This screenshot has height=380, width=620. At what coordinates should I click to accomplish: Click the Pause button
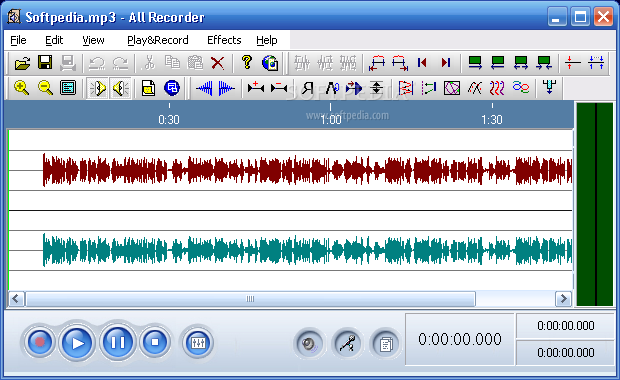tap(117, 342)
